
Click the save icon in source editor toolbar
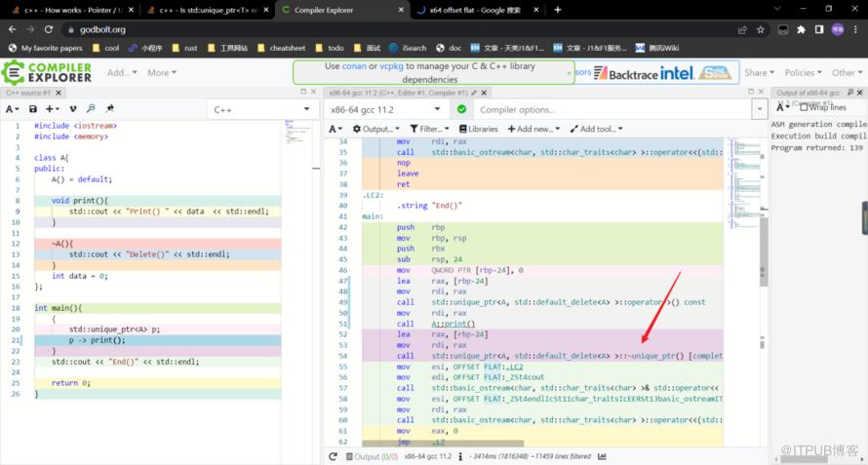(x=33, y=109)
